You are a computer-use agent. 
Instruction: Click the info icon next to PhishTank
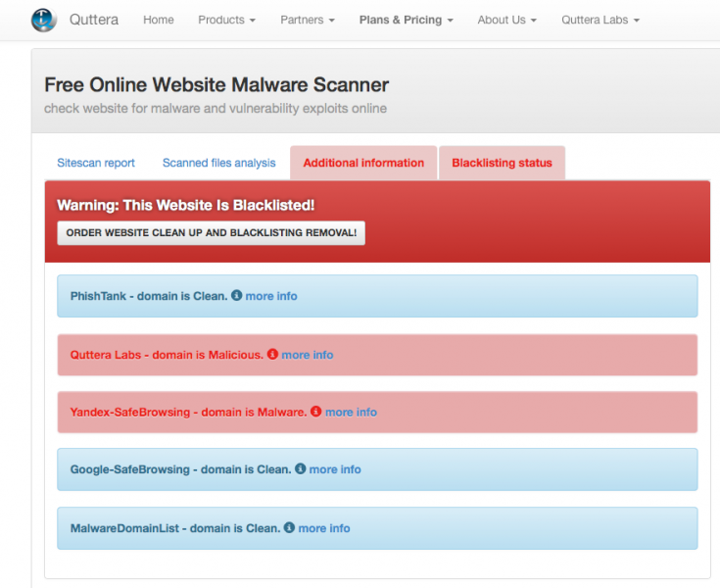pos(236,295)
